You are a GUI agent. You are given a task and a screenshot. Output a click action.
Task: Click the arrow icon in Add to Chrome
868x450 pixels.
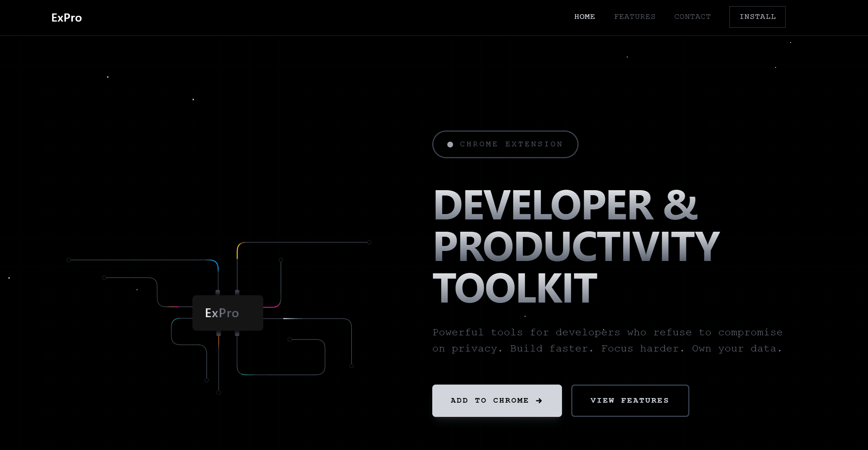click(x=539, y=401)
